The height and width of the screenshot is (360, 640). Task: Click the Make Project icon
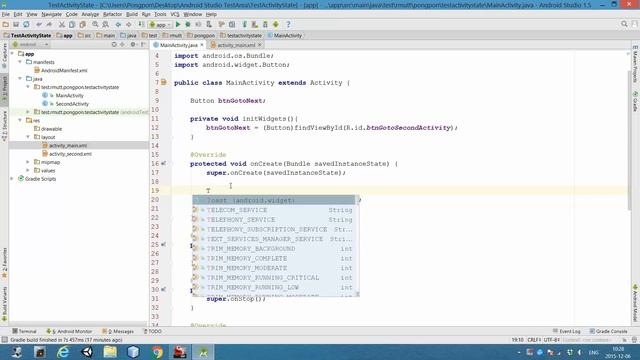141,24
